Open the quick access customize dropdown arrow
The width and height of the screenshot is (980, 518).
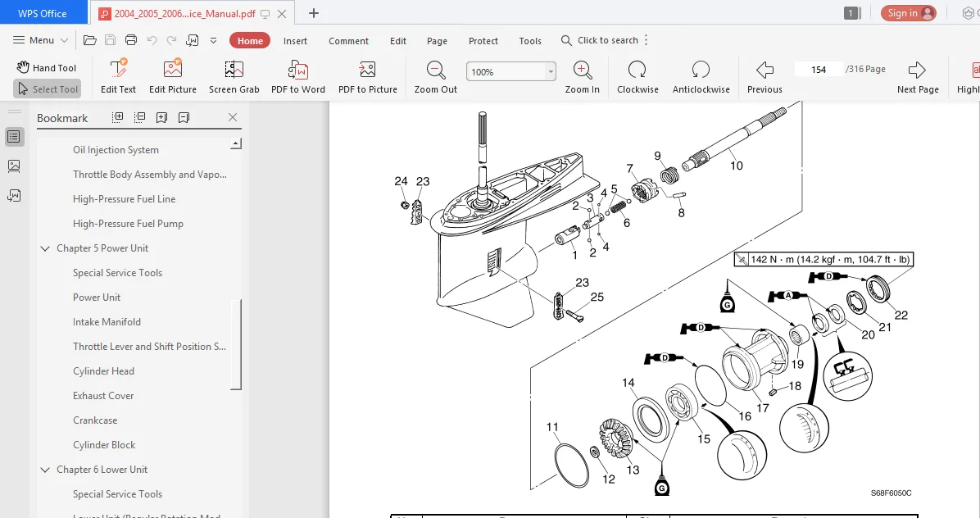pyautogui.click(x=213, y=41)
